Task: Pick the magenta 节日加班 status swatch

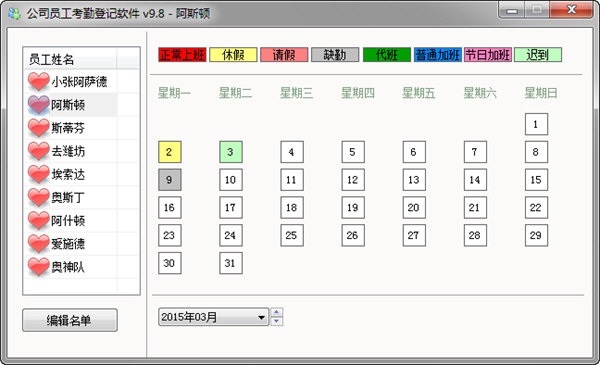Action: coord(488,55)
